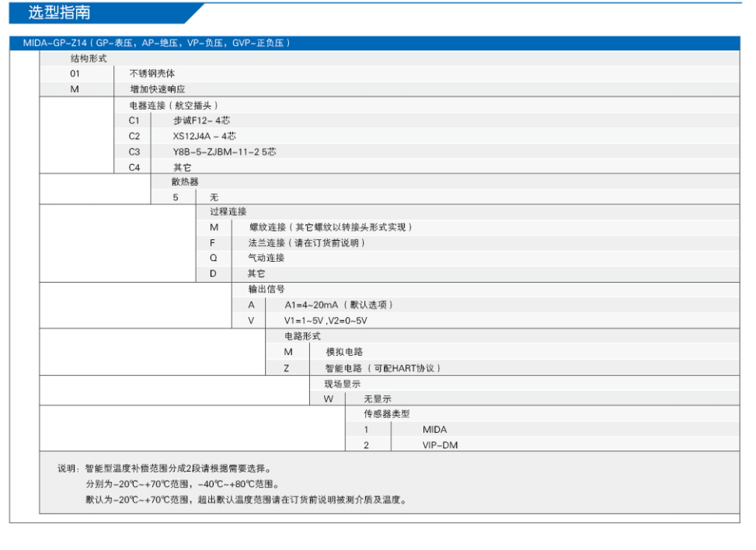This screenshot has height=550, width=756.
Task: Click Y8B-5-ZJBM-11-2 5芯 entry
Action: [225, 151]
